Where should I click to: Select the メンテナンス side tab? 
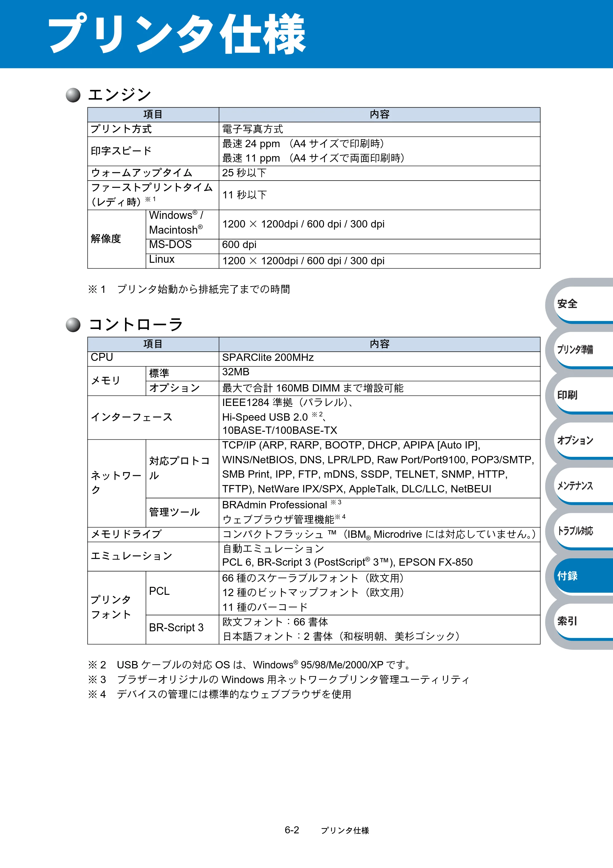583,486
